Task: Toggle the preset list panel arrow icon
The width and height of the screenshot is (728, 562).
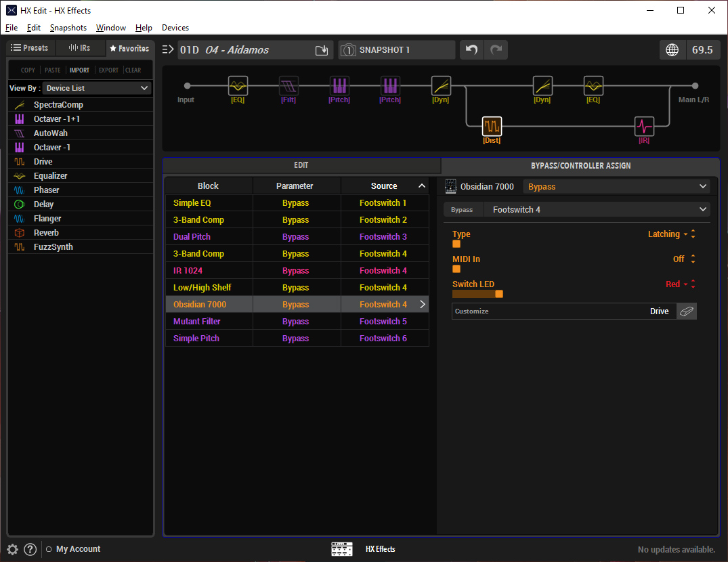Action: point(167,49)
